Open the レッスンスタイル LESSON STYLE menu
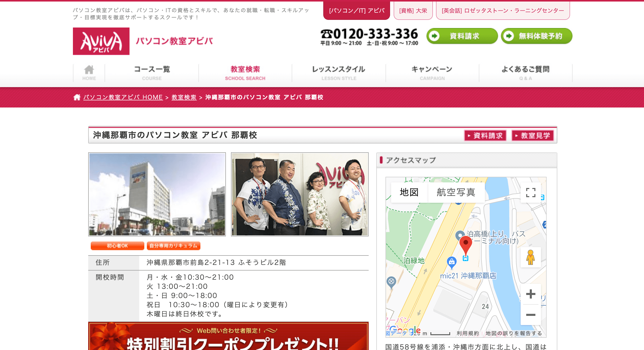The width and height of the screenshot is (644, 350). click(339, 73)
